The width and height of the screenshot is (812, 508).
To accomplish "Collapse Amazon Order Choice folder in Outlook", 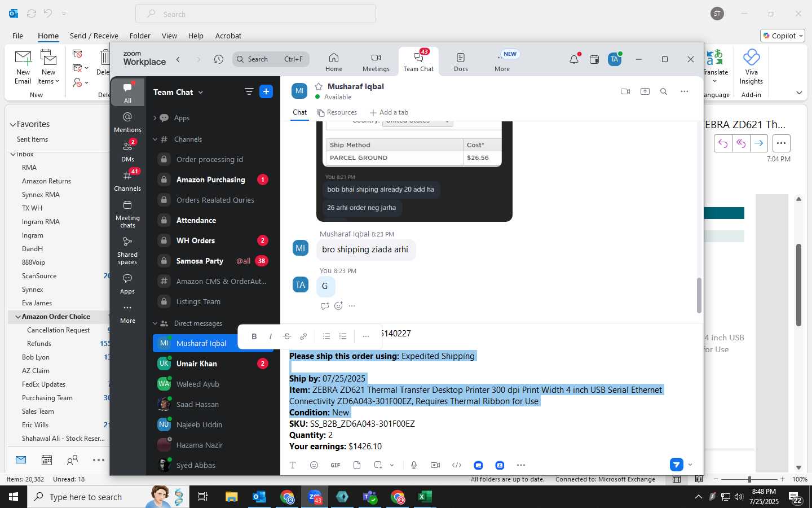I will pyautogui.click(x=18, y=317).
